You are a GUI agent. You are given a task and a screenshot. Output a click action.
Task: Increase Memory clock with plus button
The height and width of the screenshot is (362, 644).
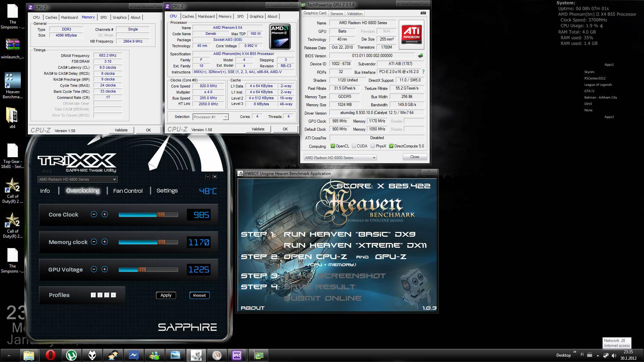(x=105, y=242)
